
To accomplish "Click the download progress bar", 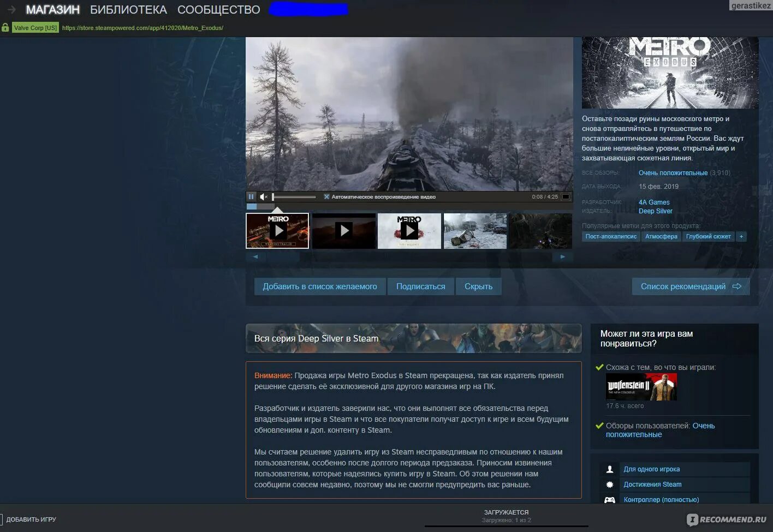I will click(506, 527).
